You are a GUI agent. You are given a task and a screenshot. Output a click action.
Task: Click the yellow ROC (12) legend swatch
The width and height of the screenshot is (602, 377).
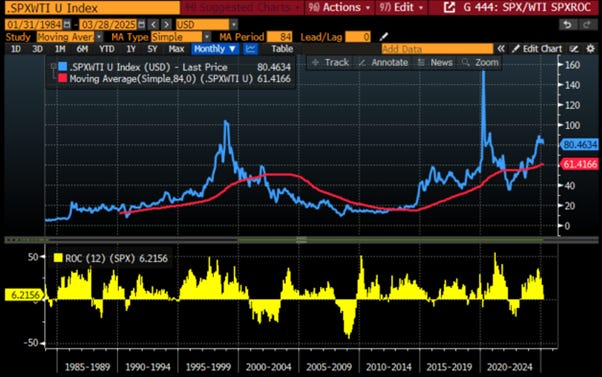click(58, 258)
